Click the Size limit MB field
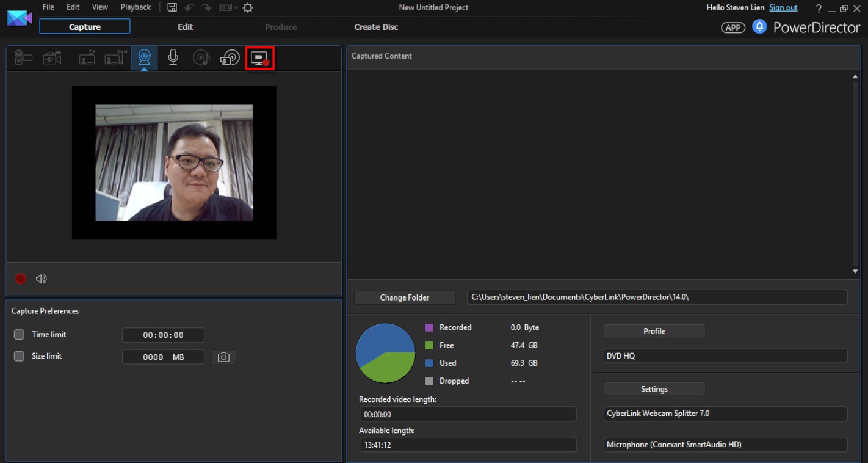868x463 pixels. click(x=163, y=357)
